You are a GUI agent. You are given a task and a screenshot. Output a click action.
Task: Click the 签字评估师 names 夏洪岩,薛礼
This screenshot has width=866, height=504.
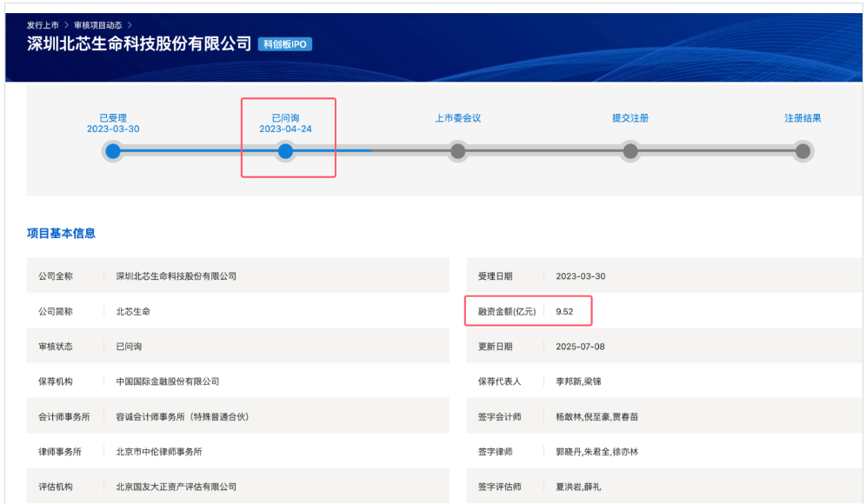coord(578,487)
